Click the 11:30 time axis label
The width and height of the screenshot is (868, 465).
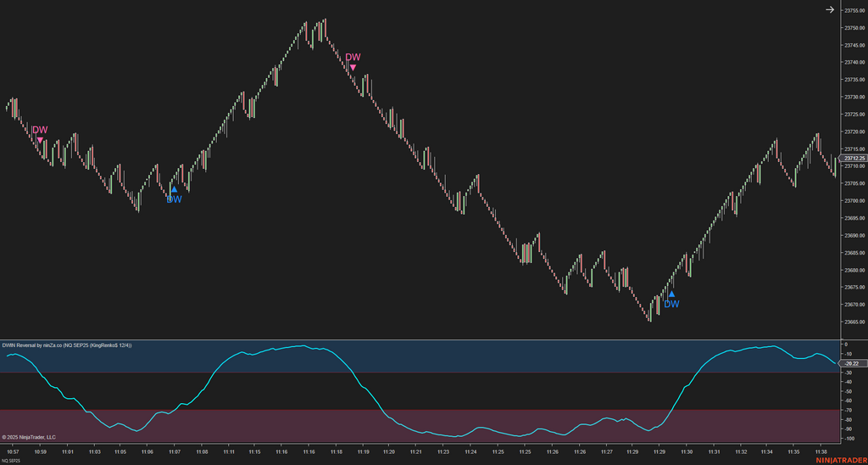(x=687, y=453)
